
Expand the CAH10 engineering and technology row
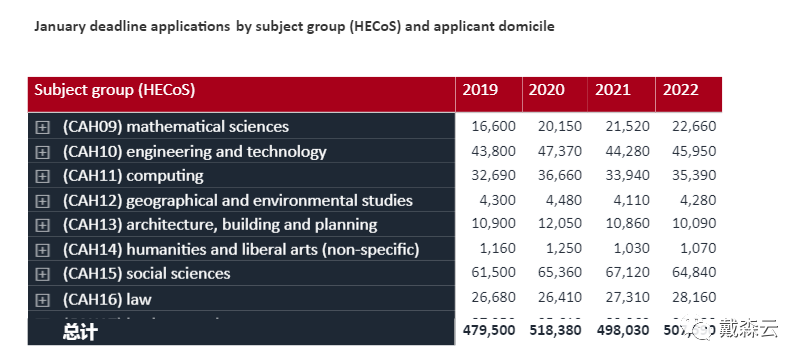click(x=42, y=152)
